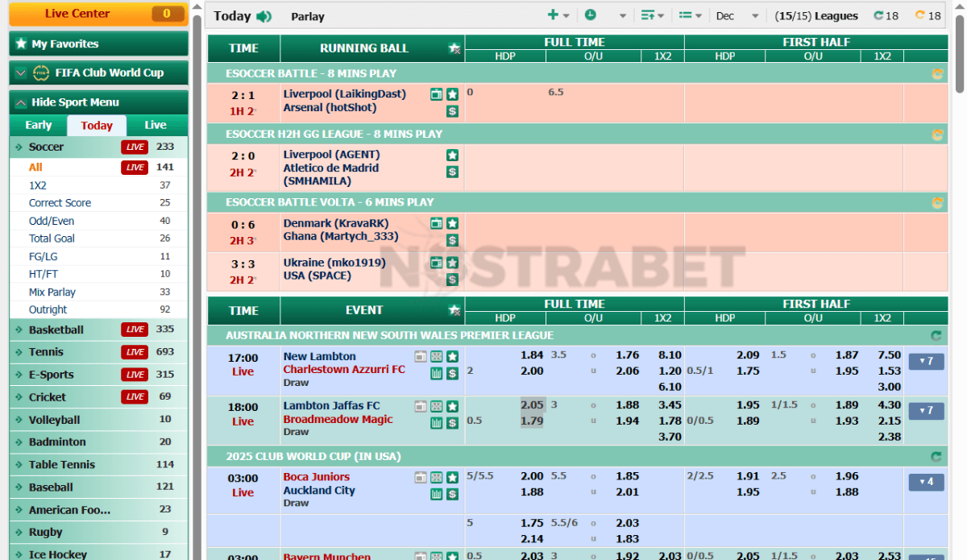Image resolution: width=967 pixels, height=560 pixels.
Task: Click the sound speaker icon next to Today
Action: (264, 16)
